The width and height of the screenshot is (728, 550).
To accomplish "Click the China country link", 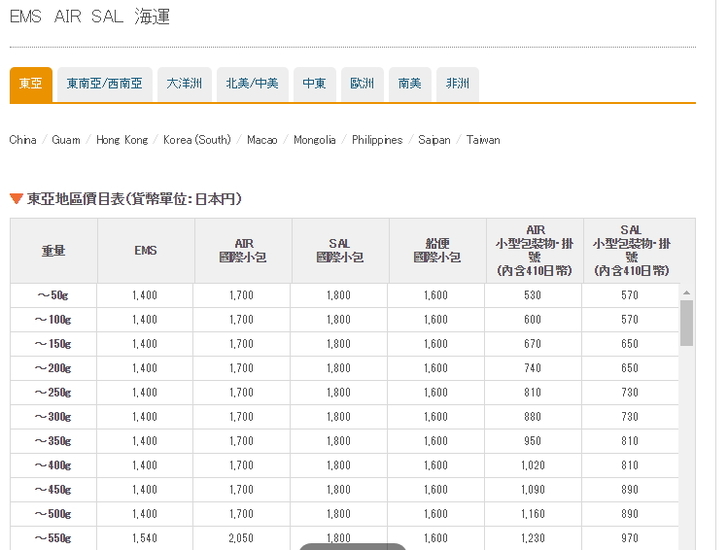I will pyautogui.click(x=23, y=140).
